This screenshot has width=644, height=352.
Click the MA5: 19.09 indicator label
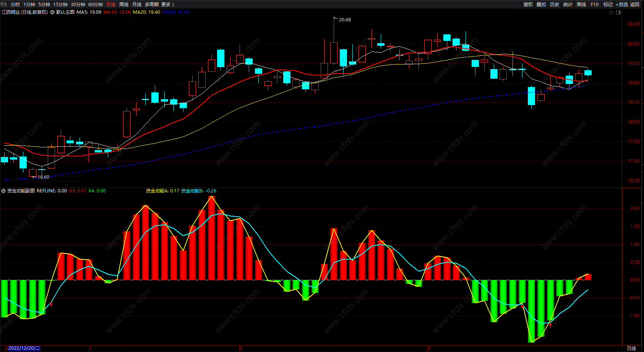tap(89, 12)
